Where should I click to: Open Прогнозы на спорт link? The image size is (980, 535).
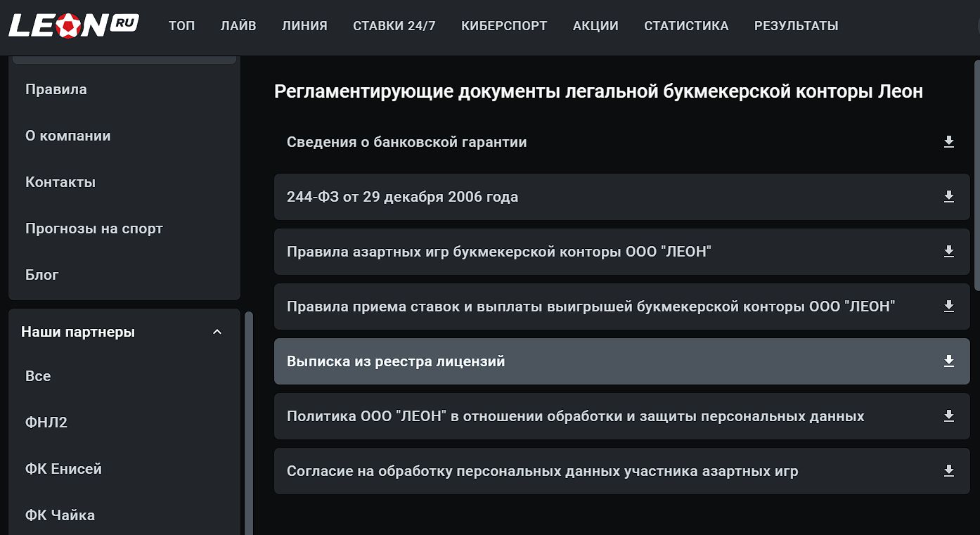94,228
